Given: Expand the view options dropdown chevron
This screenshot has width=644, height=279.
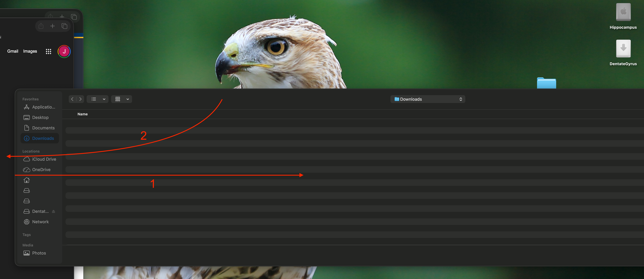Looking at the screenshot, I should coord(104,99).
